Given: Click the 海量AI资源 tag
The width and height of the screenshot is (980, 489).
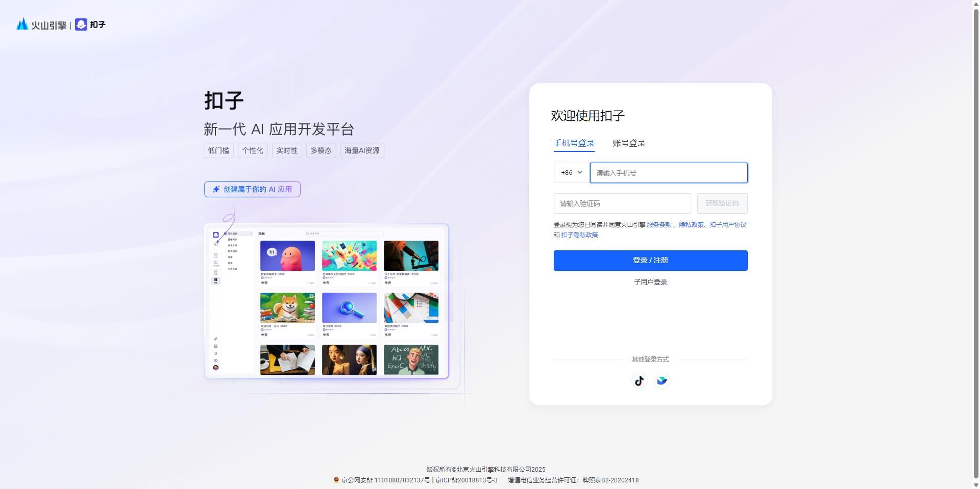Looking at the screenshot, I should (x=362, y=150).
